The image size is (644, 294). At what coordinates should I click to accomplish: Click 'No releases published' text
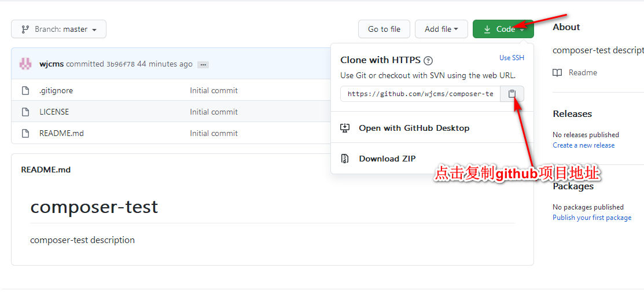click(x=586, y=135)
